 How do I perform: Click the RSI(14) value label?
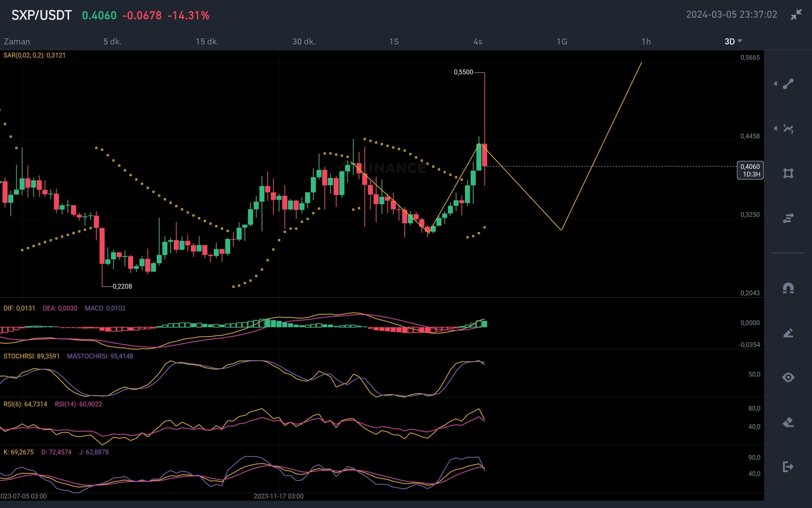coord(78,404)
